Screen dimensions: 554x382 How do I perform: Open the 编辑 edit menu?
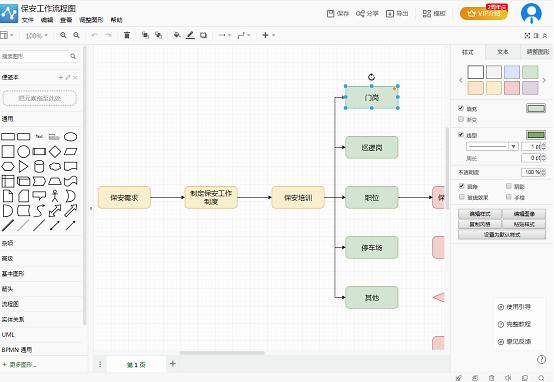pos(47,20)
